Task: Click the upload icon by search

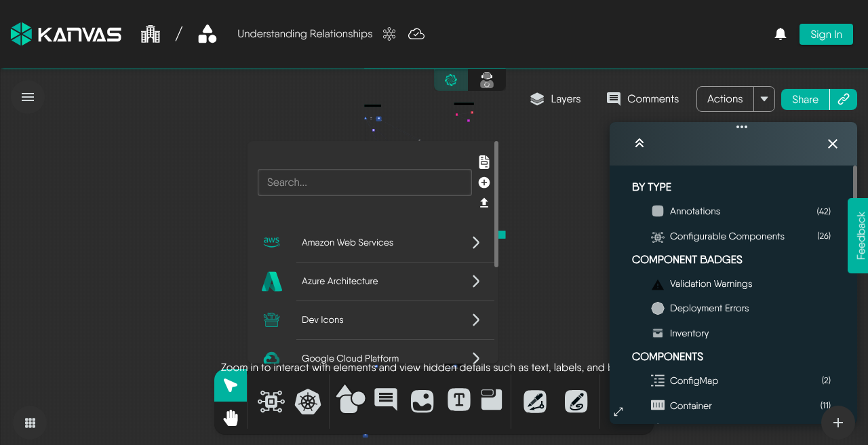Action: pyautogui.click(x=484, y=203)
